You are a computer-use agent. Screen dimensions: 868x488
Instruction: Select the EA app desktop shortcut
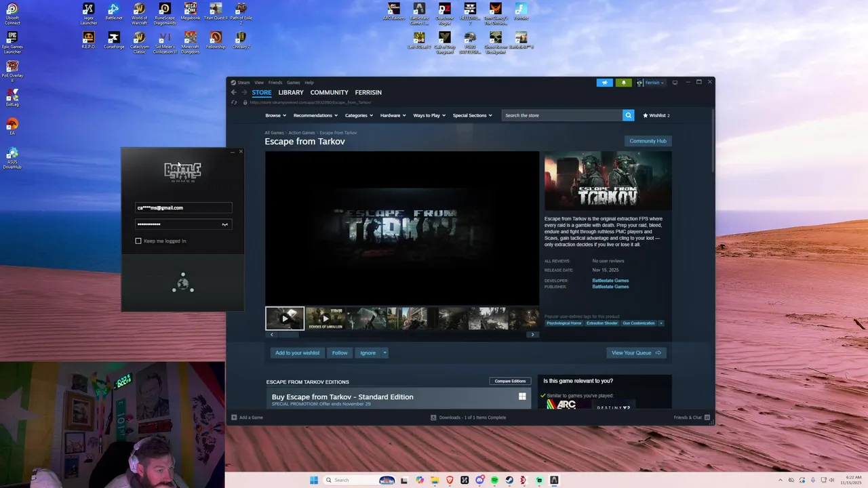point(12,127)
